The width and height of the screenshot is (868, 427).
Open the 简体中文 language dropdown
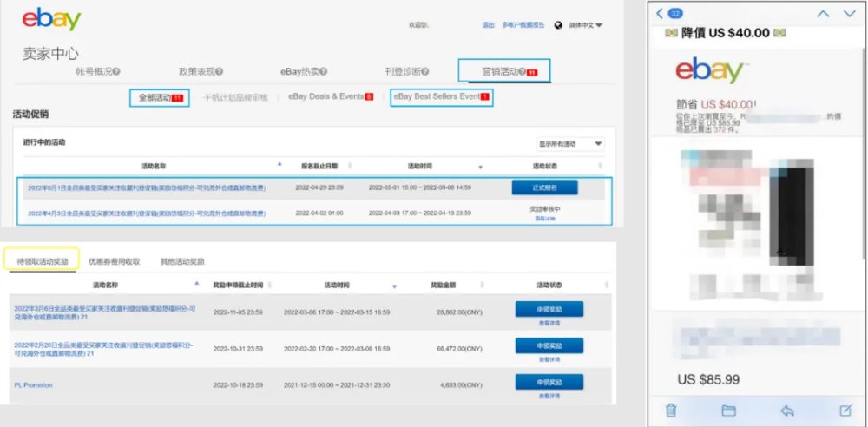[x=586, y=25]
